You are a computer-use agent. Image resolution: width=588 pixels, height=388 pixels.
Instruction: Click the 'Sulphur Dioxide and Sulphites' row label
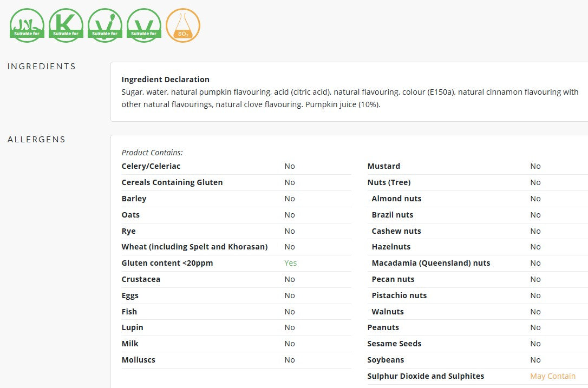click(x=426, y=376)
